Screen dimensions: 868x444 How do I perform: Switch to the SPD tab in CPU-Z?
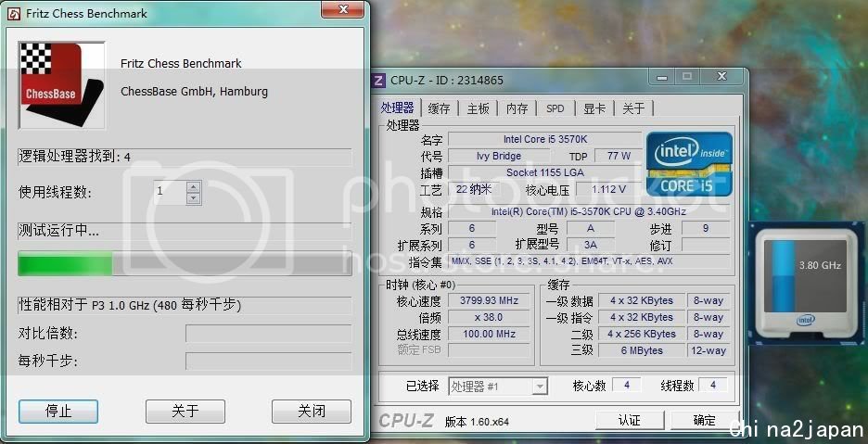coord(555,108)
